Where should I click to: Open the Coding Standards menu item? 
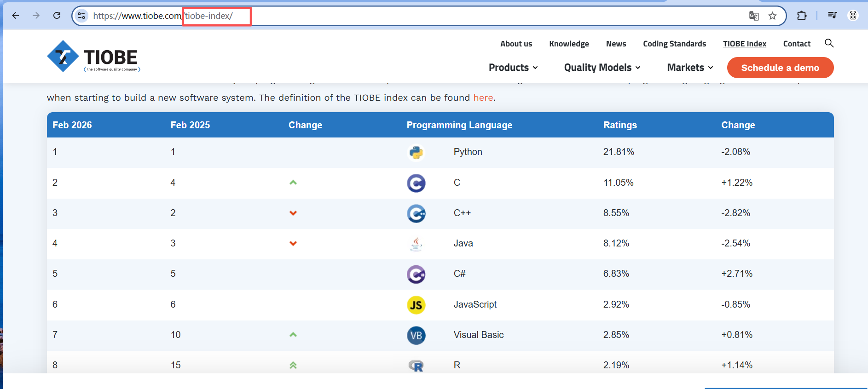click(674, 44)
